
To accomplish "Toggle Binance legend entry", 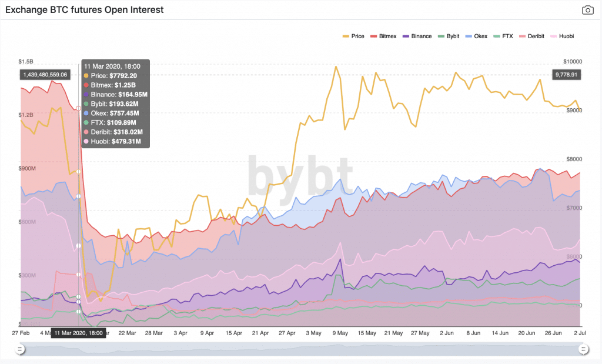I will point(417,36).
